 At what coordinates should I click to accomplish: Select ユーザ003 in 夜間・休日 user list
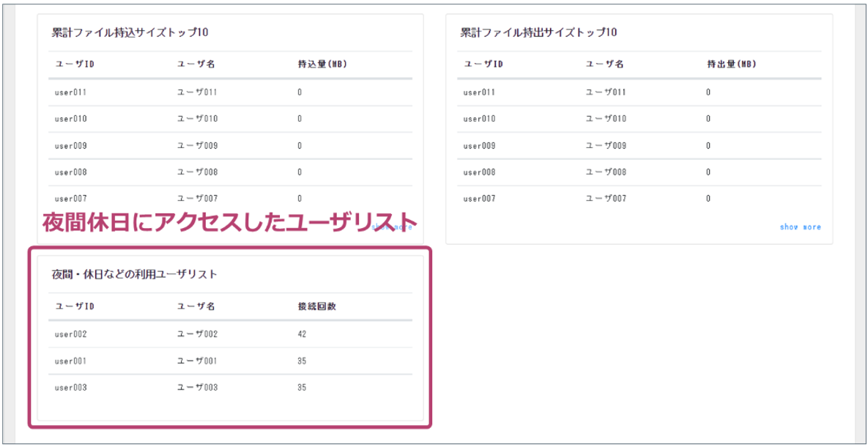click(197, 388)
